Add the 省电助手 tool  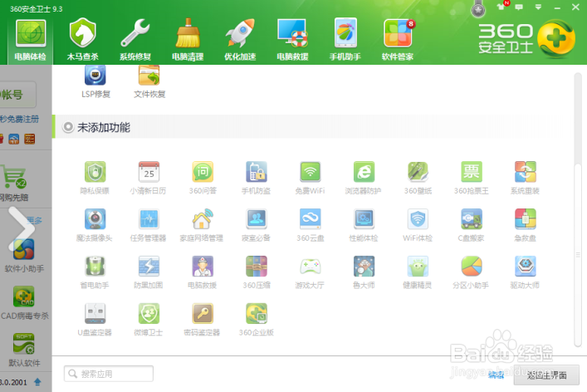[x=95, y=272]
